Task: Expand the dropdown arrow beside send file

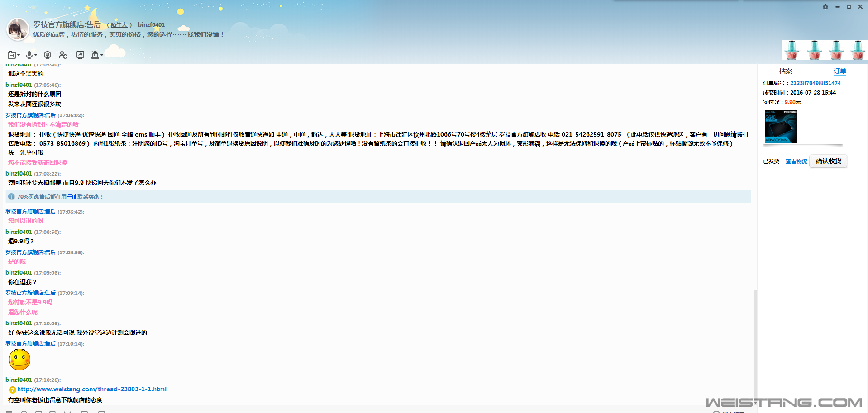Action: pyautogui.click(x=19, y=55)
